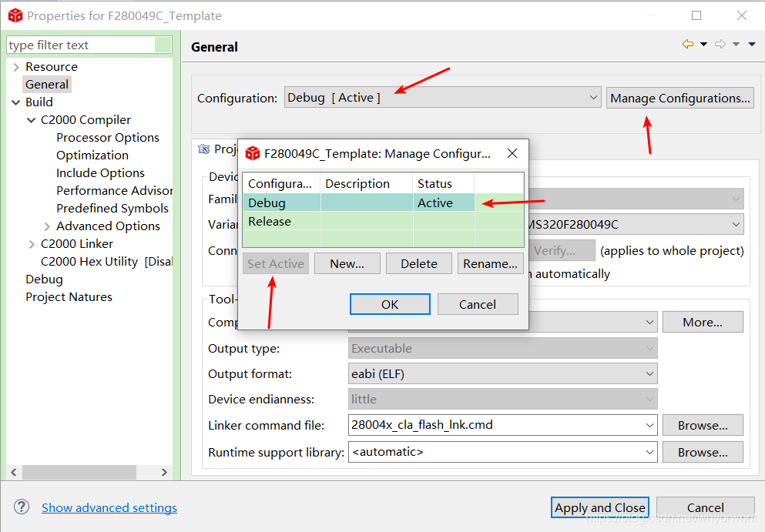This screenshot has width=765, height=532.
Task: Click Apply and Close button
Action: 599,507
